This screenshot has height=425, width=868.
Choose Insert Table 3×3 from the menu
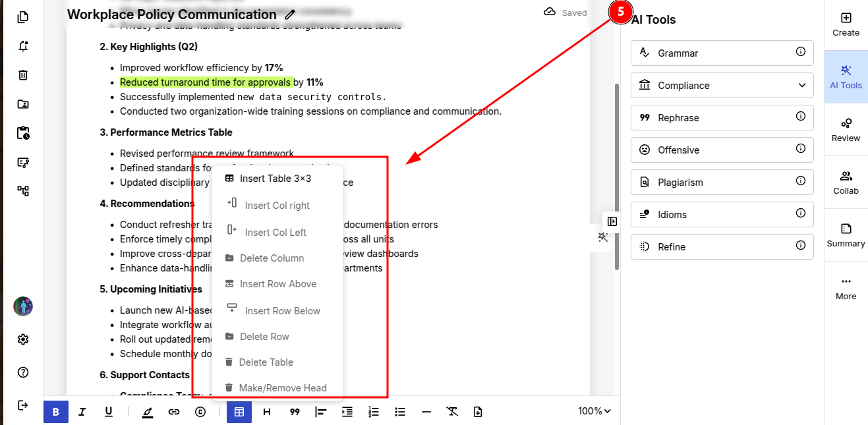click(x=272, y=178)
